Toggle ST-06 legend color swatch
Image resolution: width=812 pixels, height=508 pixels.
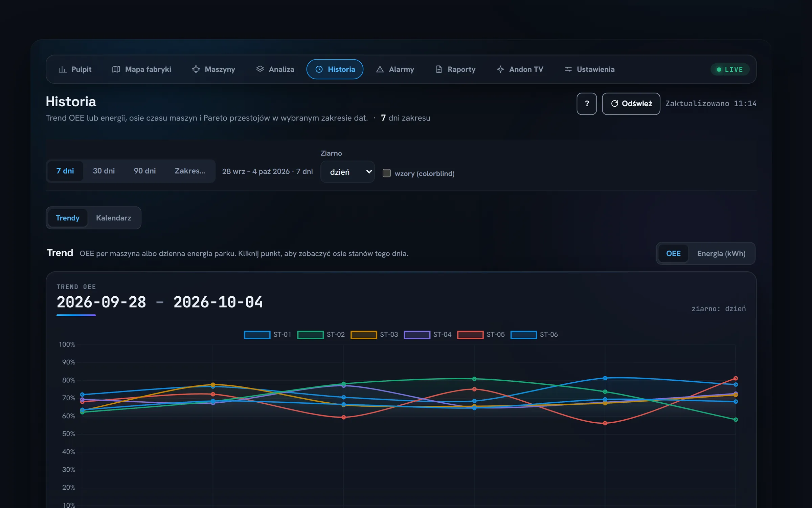(524, 335)
